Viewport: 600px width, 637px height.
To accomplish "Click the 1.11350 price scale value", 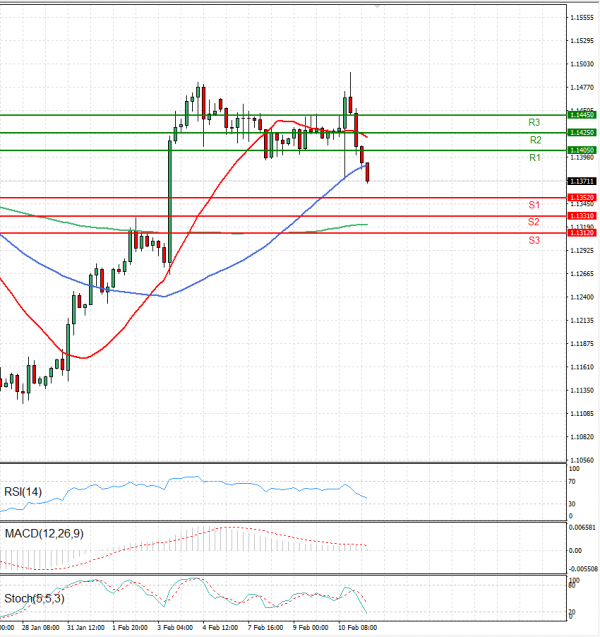I will tap(582, 390).
